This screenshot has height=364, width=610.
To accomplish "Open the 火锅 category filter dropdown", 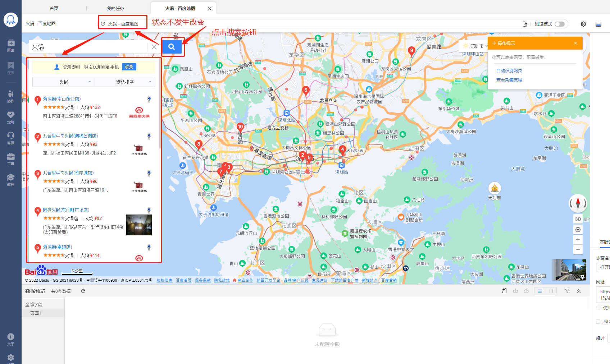I will (64, 82).
